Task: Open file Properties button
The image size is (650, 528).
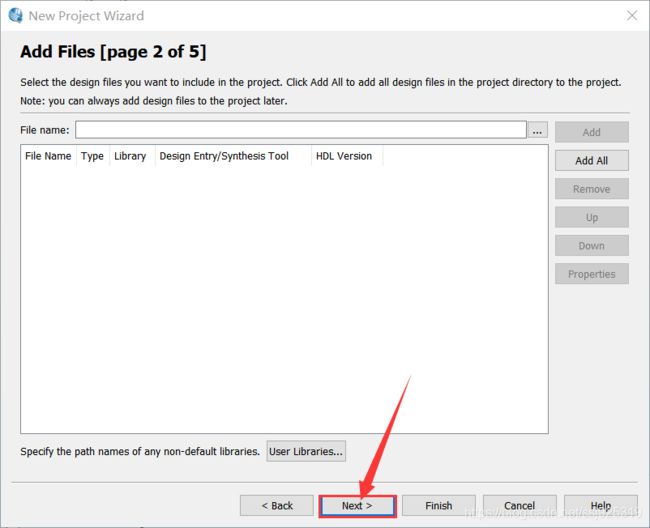Action: 592,274
